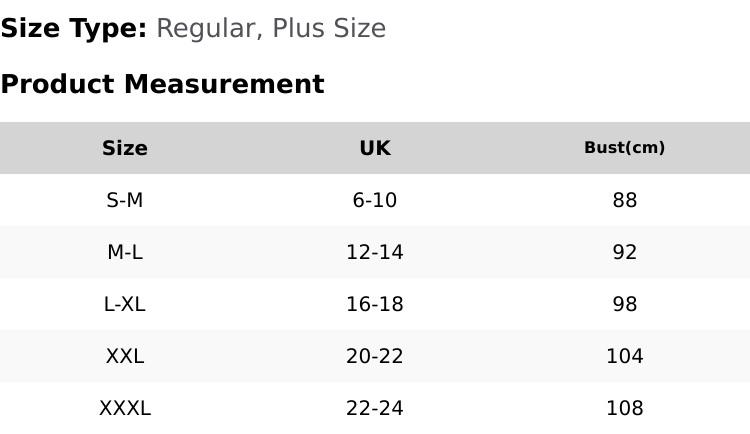The width and height of the screenshot is (750, 434).
Task: Click the bust value 88
Action: tap(625, 200)
